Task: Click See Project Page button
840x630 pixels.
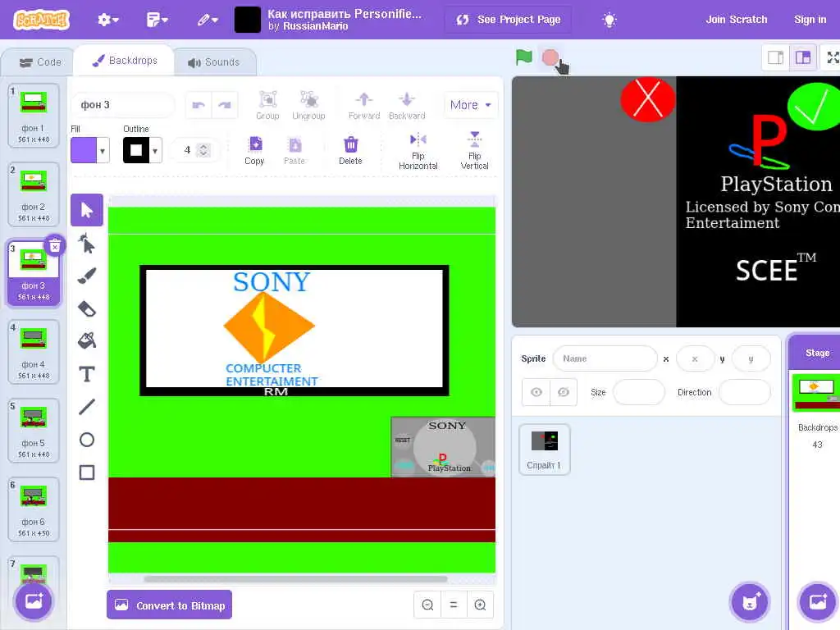Action: pos(508,20)
